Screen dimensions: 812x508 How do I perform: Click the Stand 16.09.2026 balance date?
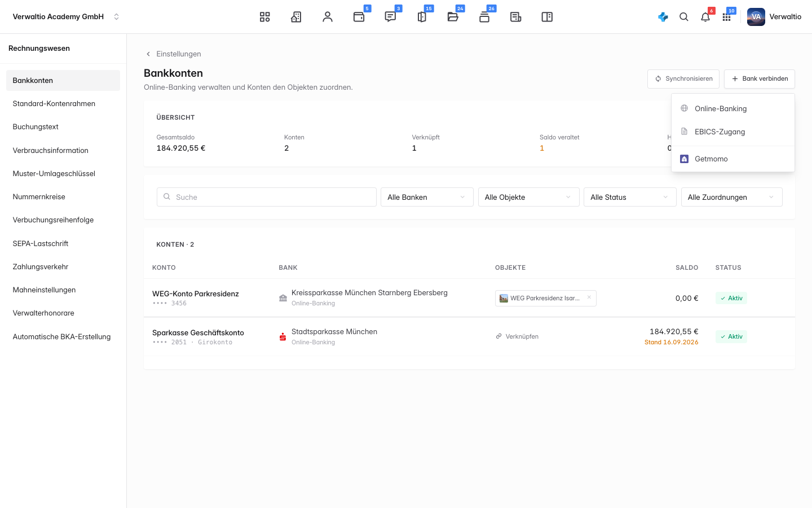(x=671, y=342)
